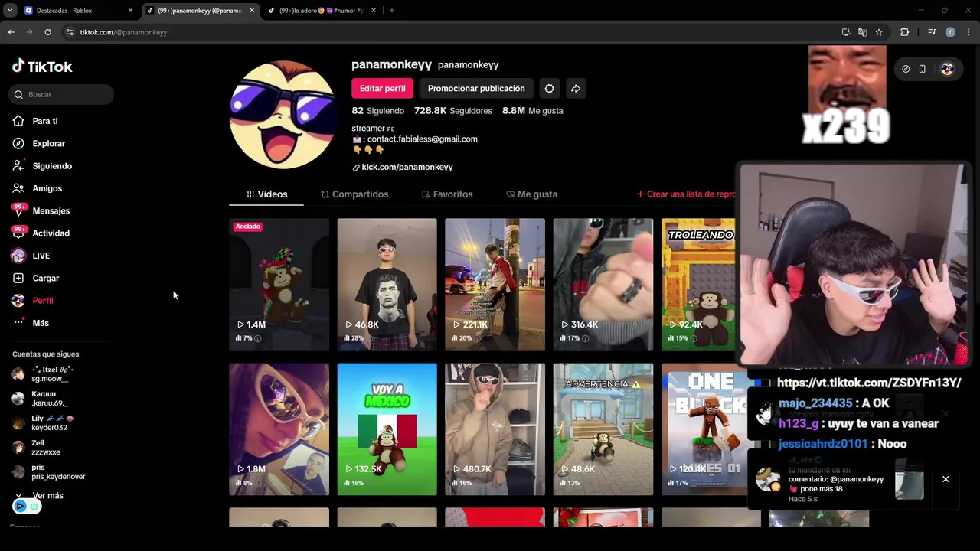Click the share profile arrow icon

tap(576, 89)
